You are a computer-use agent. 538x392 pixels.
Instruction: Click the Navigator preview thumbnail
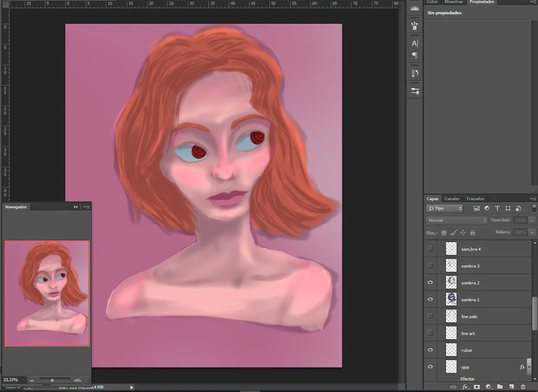tap(47, 293)
